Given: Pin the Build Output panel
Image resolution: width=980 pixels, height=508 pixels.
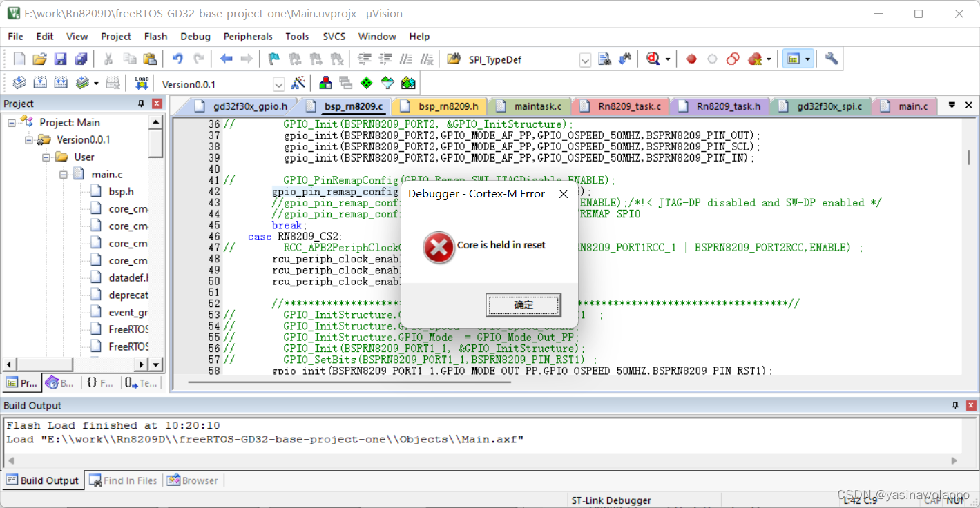Looking at the screenshot, I should 954,405.
